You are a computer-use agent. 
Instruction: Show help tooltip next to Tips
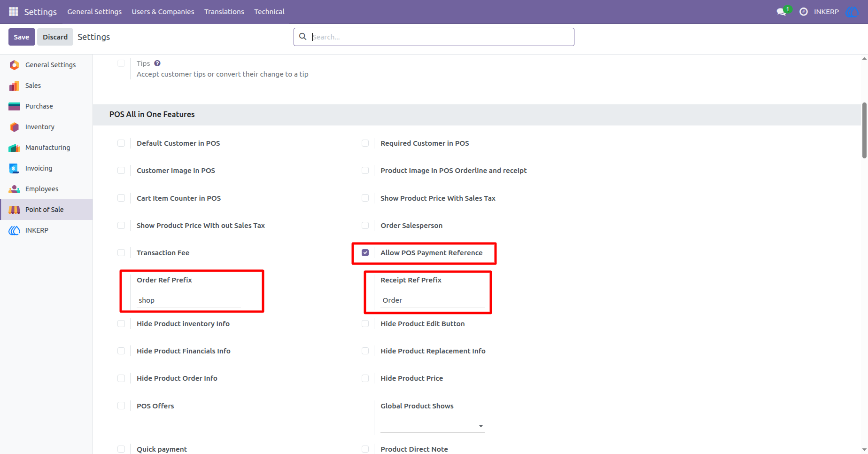157,63
